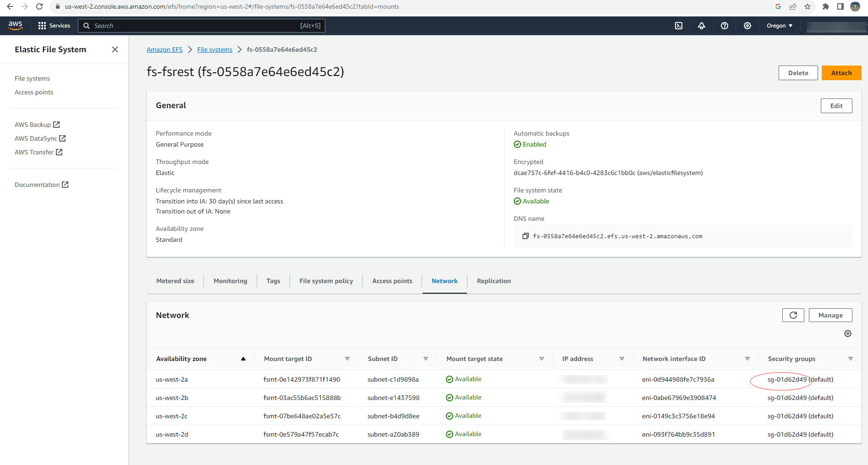Screen dimensions: 868x465
Task: Switch to the Access points tab
Action: click(392, 281)
